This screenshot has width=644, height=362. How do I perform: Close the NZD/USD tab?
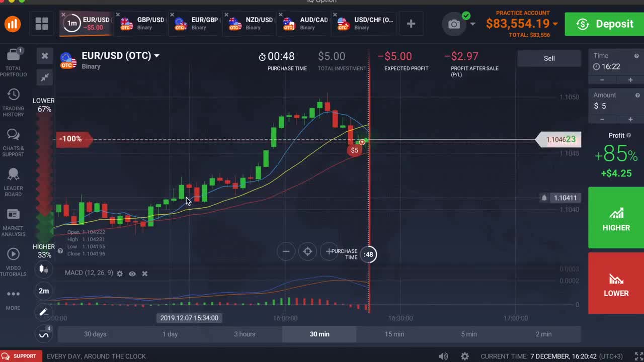[x=226, y=15]
